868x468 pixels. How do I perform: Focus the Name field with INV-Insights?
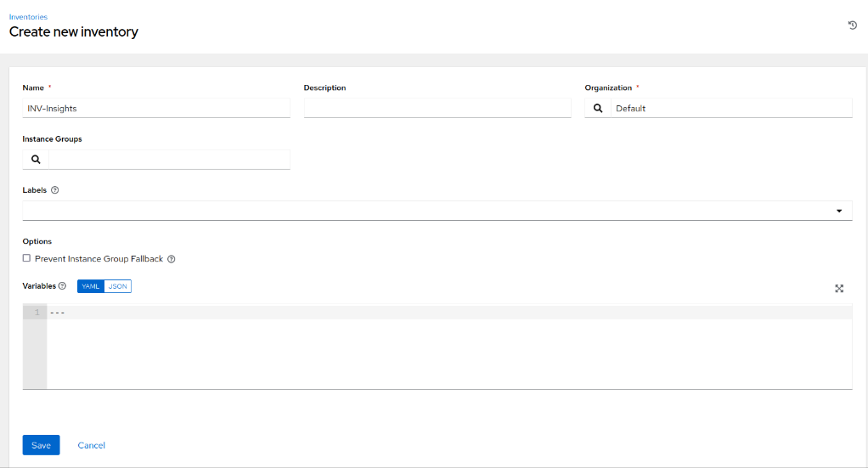[x=156, y=108]
